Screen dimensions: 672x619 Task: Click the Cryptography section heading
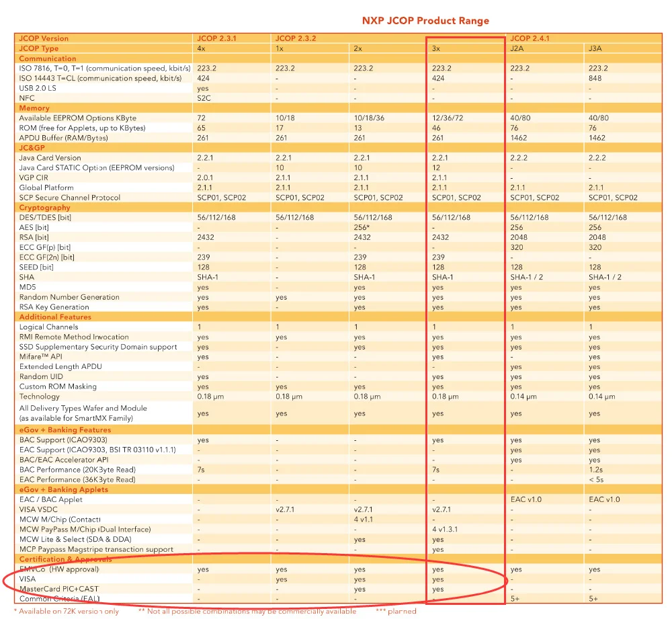pos(44,208)
